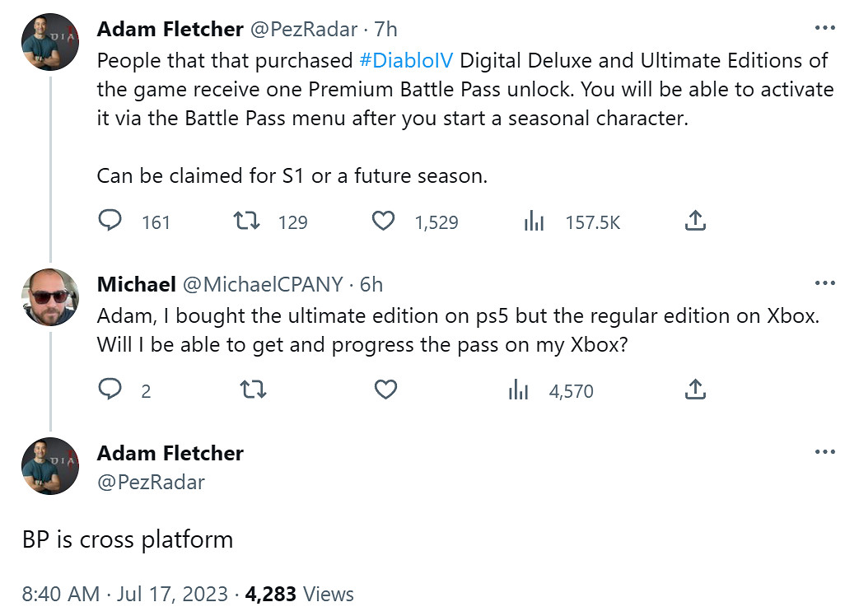Like Michael's tweet about ps5 and Xbox
This screenshot has height=616, width=859.
(385, 390)
